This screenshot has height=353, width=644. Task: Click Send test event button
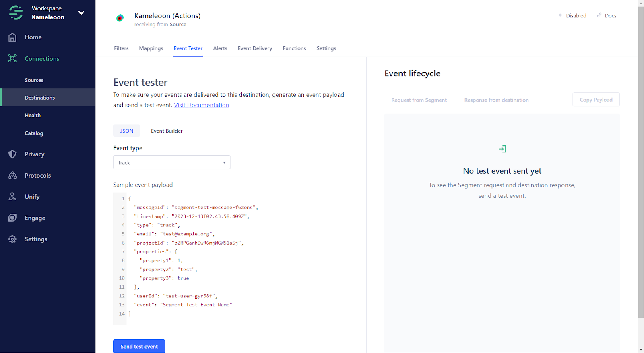point(139,346)
